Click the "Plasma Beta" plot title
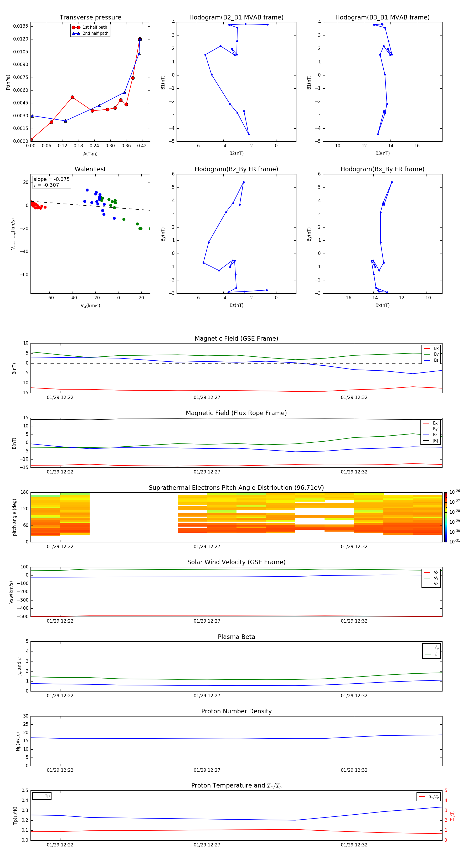473x868 pixels. pos(236,637)
